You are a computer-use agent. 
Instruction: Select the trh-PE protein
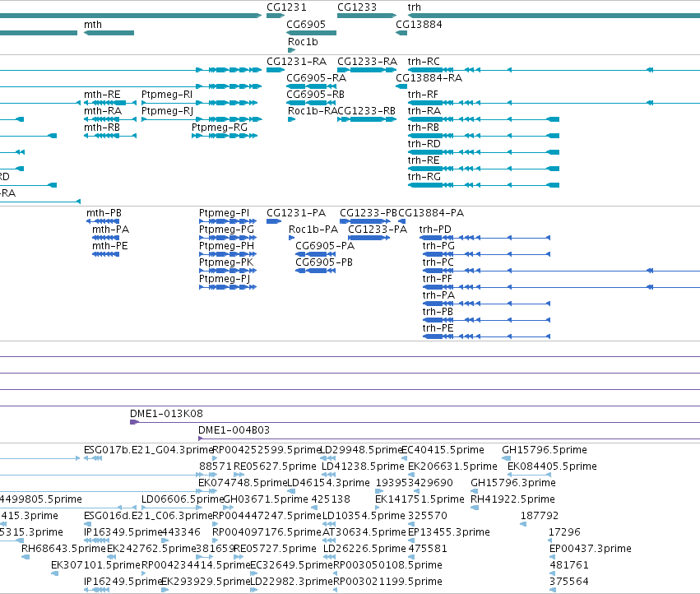pyautogui.click(x=438, y=328)
